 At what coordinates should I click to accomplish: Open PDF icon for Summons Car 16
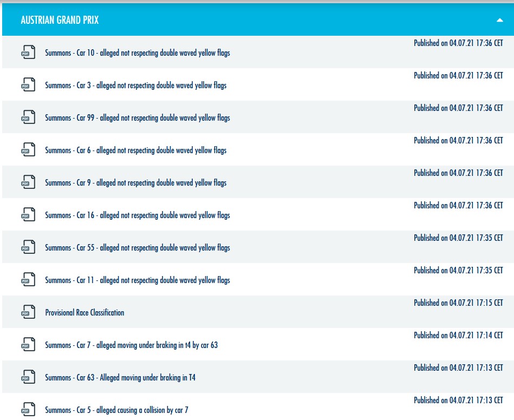(28, 214)
